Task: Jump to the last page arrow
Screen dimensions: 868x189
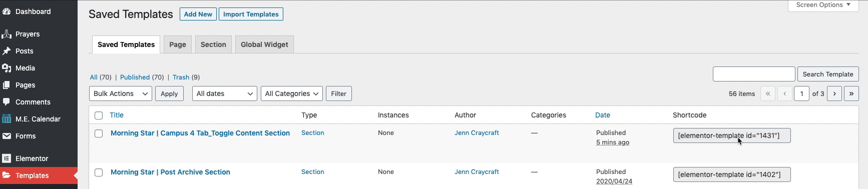Action: (x=851, y=93)
